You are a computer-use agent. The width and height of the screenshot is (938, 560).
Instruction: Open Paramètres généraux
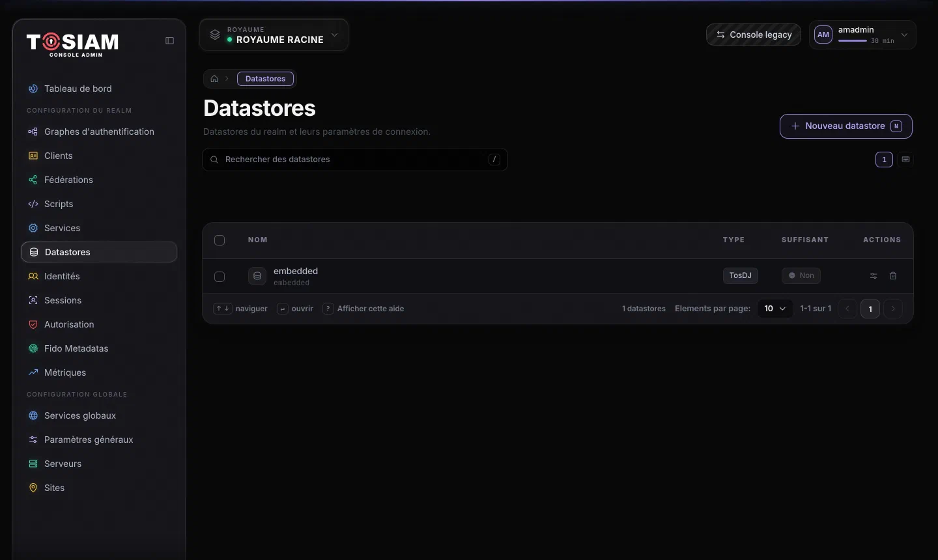point(99,440)
